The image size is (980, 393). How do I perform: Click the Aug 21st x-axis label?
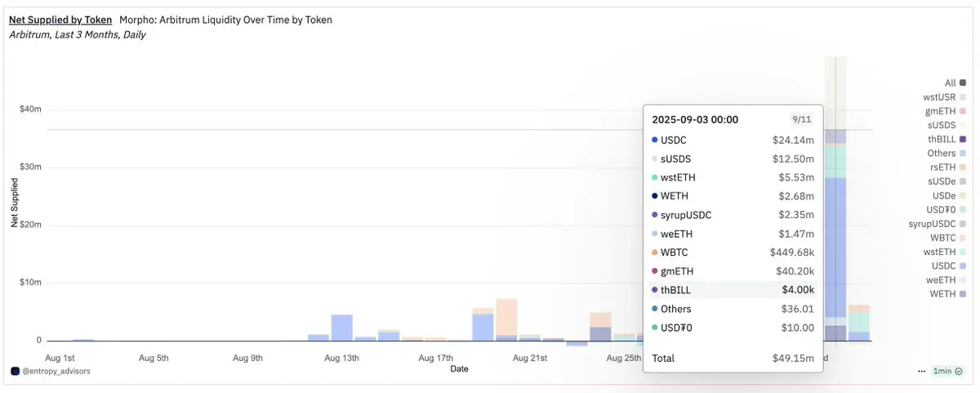pyautogui.click(x=529, y=357)
